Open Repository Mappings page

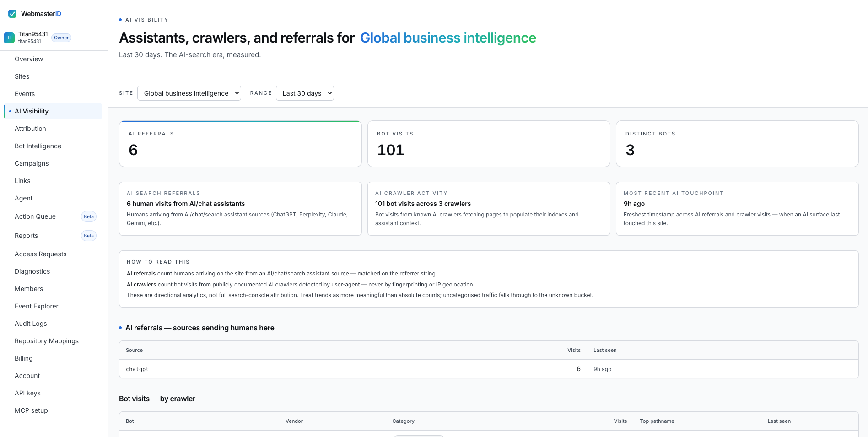(x=47, y=341)
